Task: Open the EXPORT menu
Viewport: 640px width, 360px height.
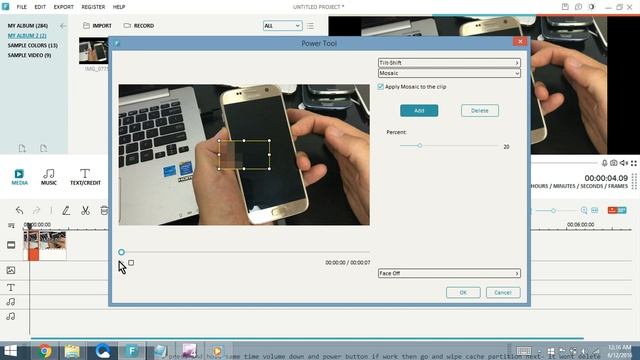Action: click(64, 7)
